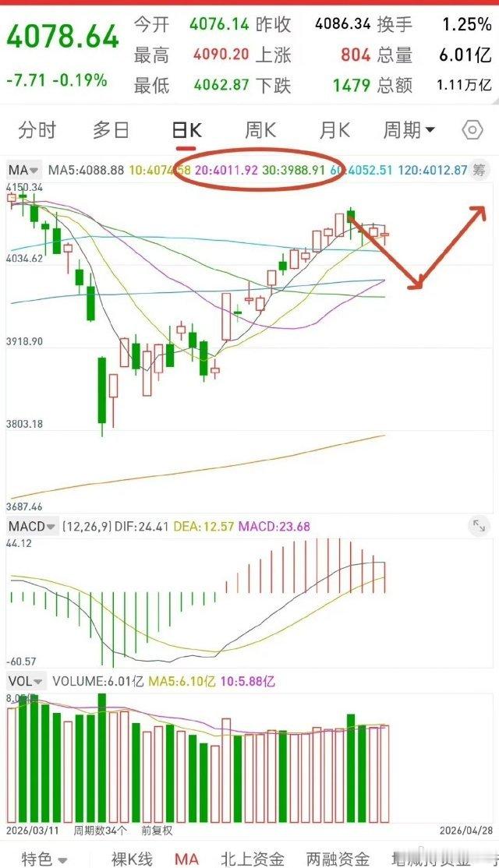Open the 两融资金 margin funds view

[x=335, y=858]
